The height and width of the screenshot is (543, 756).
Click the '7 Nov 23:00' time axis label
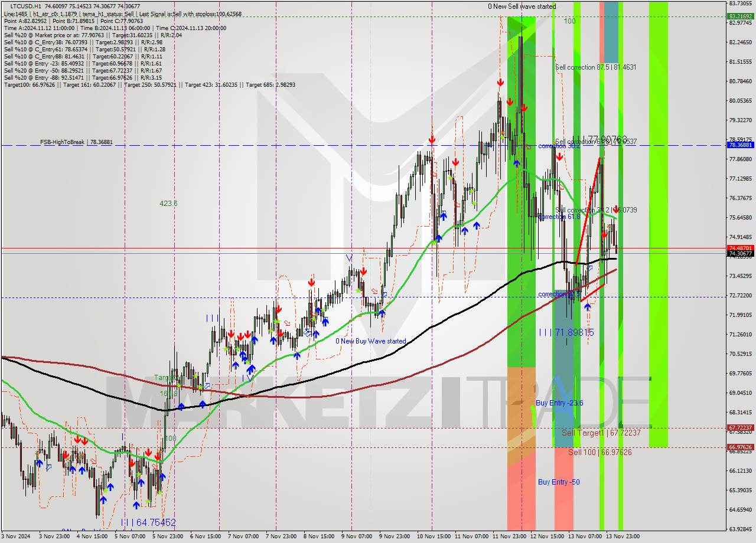[281, 537]
